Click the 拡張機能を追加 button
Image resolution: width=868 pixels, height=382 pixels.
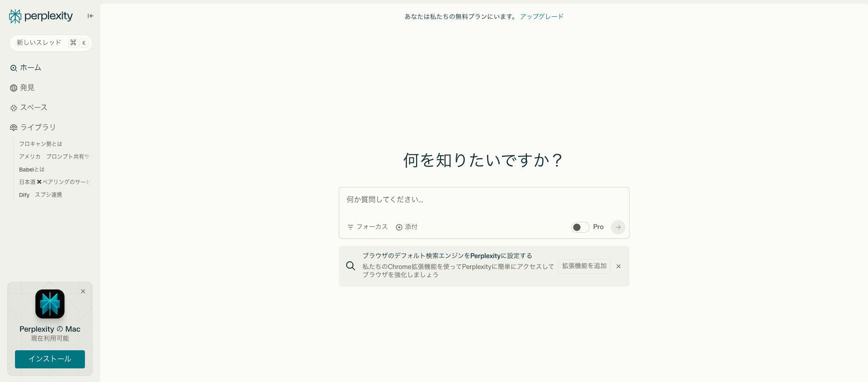pos(584,266)
